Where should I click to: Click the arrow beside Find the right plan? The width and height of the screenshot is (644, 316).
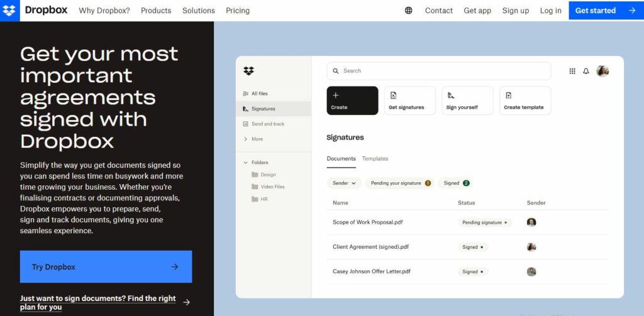click(186, 302)
